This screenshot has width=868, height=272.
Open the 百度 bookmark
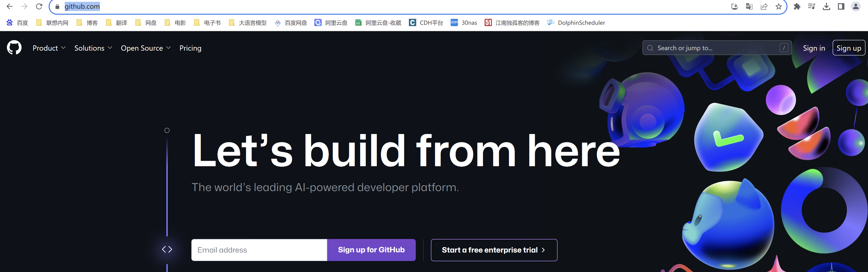(17, 22)
